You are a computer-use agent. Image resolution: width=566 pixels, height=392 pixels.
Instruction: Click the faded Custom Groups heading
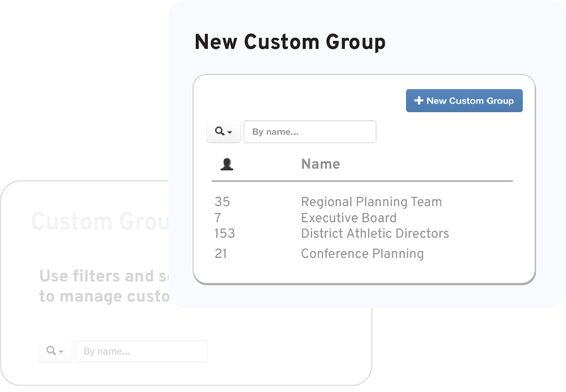[100, 221]
